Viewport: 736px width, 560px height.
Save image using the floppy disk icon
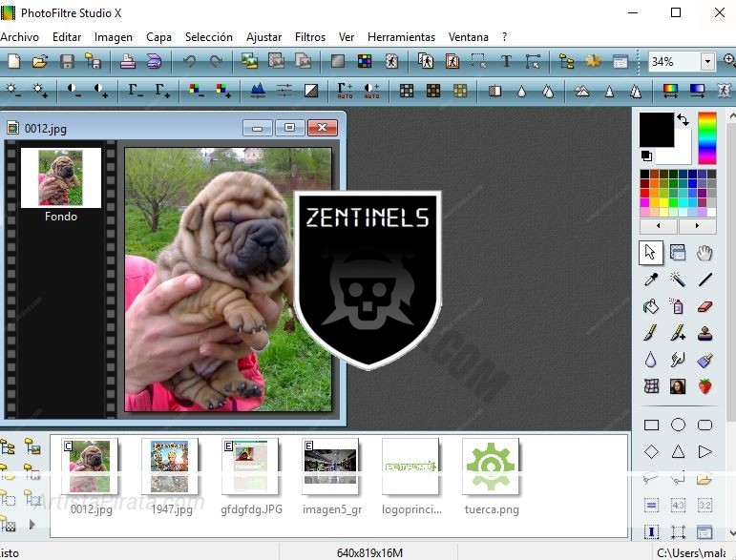coord(67,61)
